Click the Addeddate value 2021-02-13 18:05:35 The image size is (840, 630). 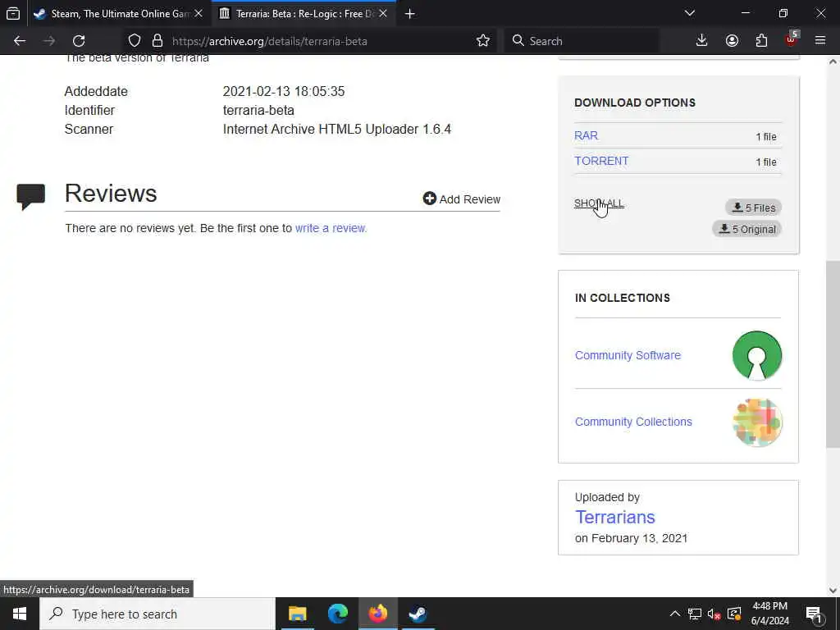pos(283,92)
